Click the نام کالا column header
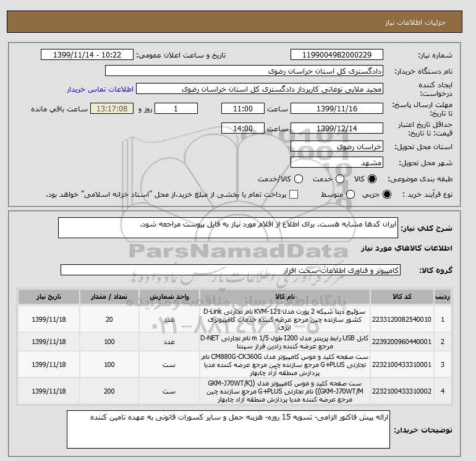Screen dimensions: 476x461 285,297
